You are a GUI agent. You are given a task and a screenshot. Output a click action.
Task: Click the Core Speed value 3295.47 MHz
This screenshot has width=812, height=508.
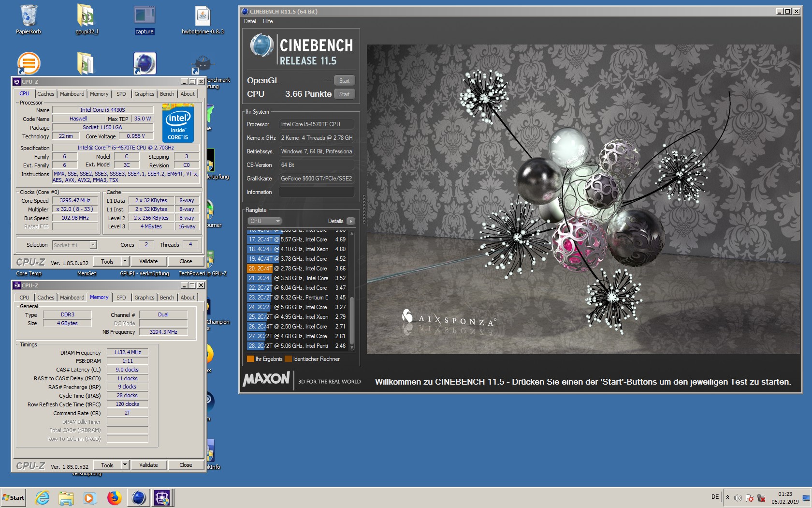pos(75,200)
